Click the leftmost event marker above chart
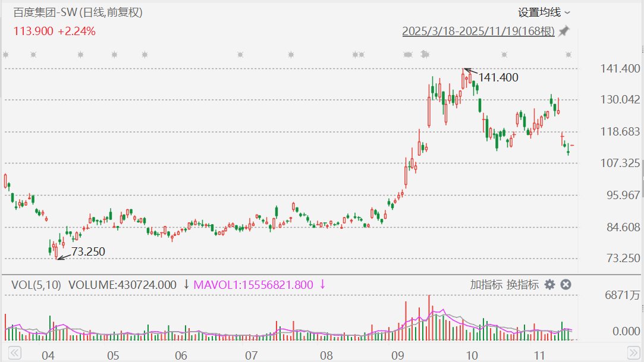Viewport: 644px width, 362px height. (5, 55)
